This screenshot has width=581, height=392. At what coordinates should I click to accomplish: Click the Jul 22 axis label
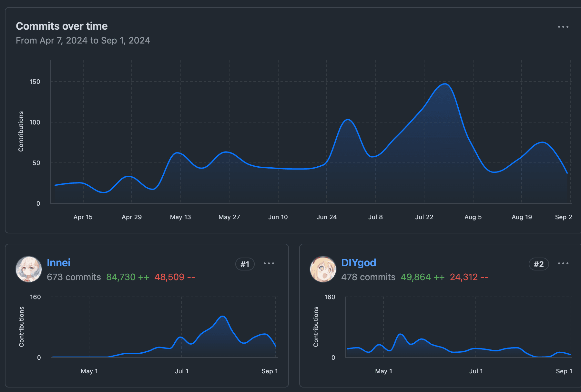tap(424, 217)
